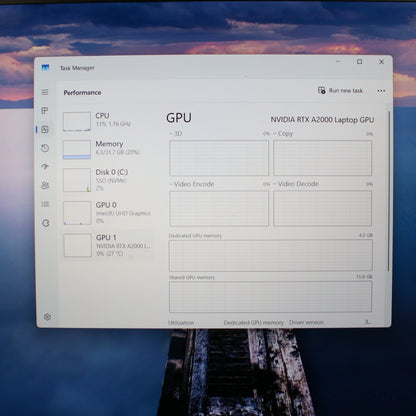Go to the Processes page icon
This screenshot has width=416, height=416.
click(45, 111)
